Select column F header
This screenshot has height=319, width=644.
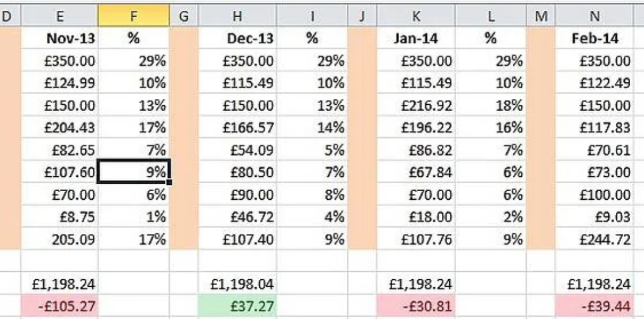click(x=134, y=16)
